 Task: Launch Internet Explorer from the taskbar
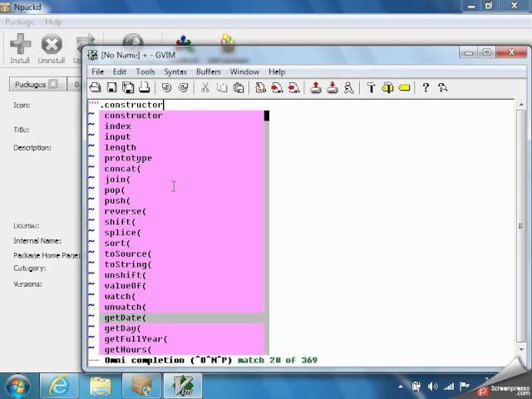(x=59, y=386)
